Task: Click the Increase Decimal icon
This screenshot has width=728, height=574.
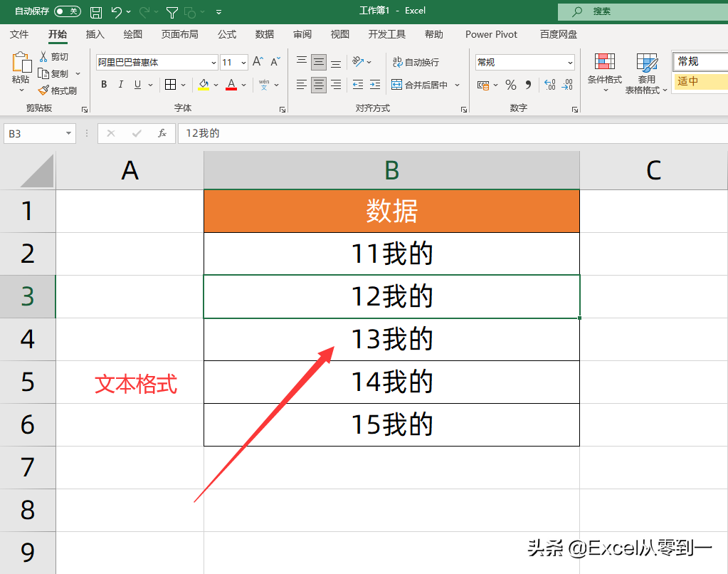Action: [548, 85]
